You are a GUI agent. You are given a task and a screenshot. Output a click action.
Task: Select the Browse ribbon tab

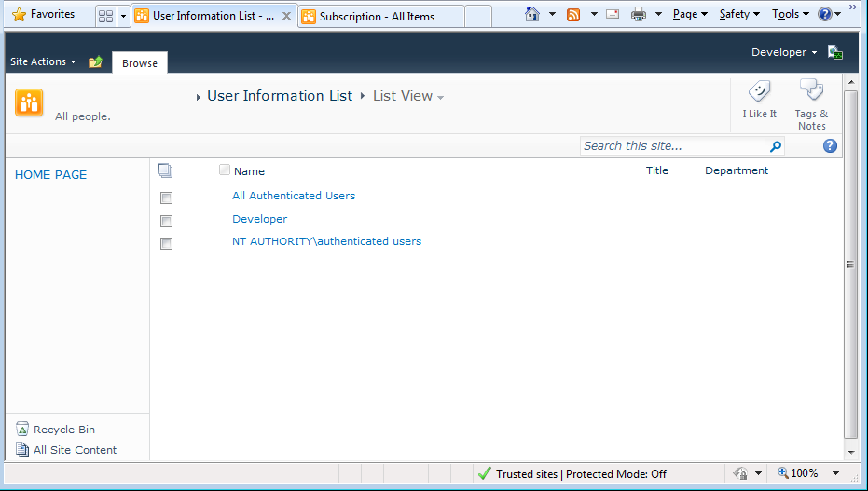tap(140, 63)
